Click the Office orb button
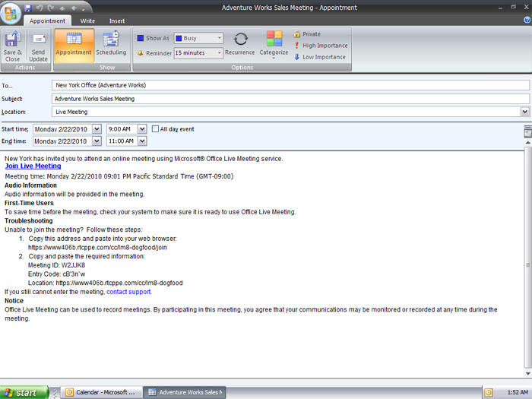The width and height of the screenshot is (532, 399). point(11,14)
